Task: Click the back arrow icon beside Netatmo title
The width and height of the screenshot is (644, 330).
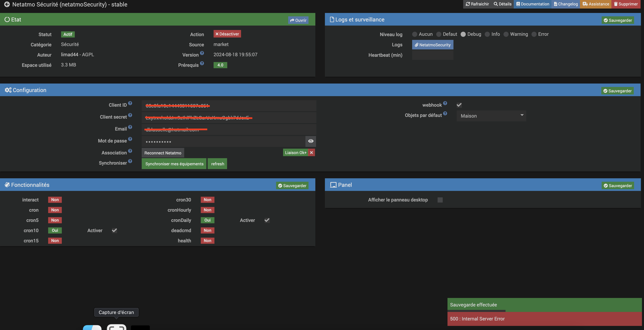Action: (7, 4)
